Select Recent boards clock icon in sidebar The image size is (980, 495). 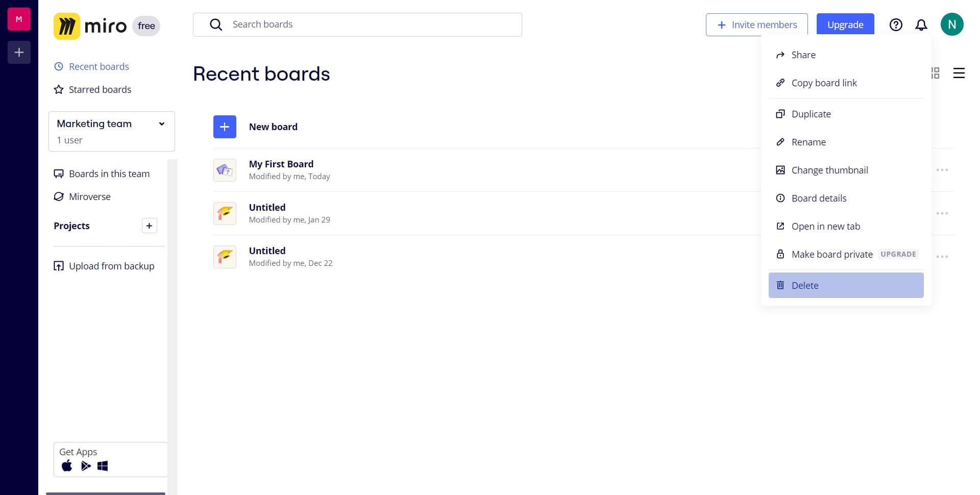58,66
